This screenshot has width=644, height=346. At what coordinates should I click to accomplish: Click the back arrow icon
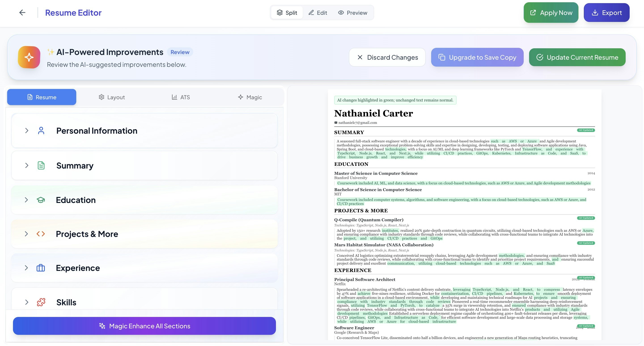[22, 13]
